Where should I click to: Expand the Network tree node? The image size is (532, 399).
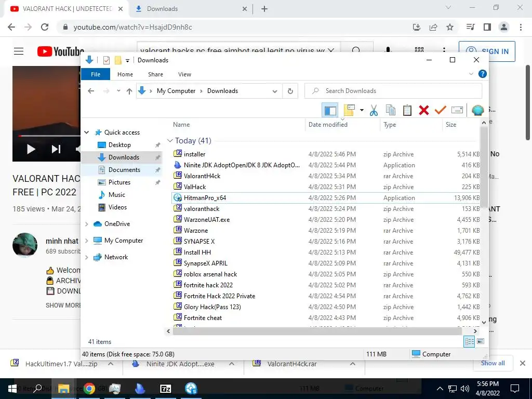[87, 257]
